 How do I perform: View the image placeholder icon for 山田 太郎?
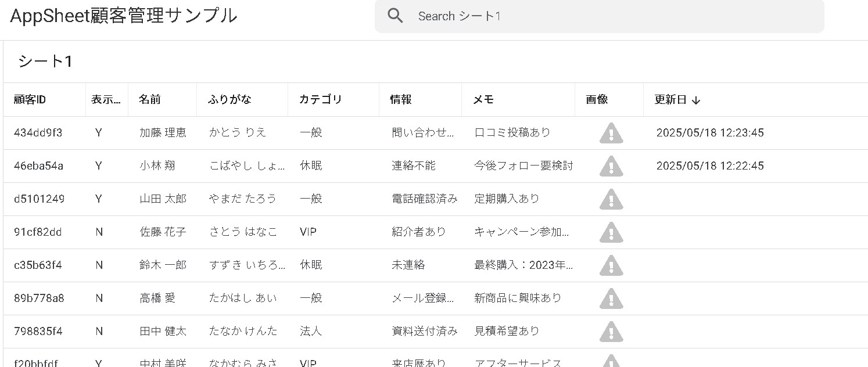coord(611,200)
